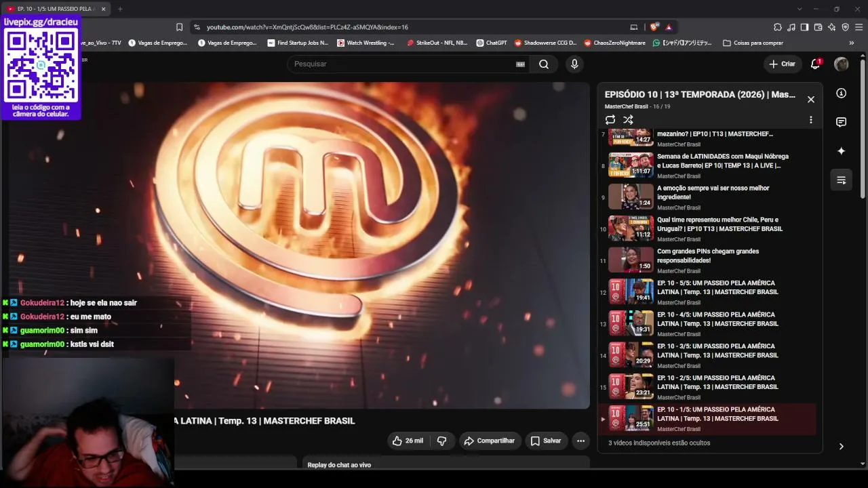Screen dimensions: 868x488
Task: Play playlist video 'Semana de LATINIDADES'
Action: point(708,165)
